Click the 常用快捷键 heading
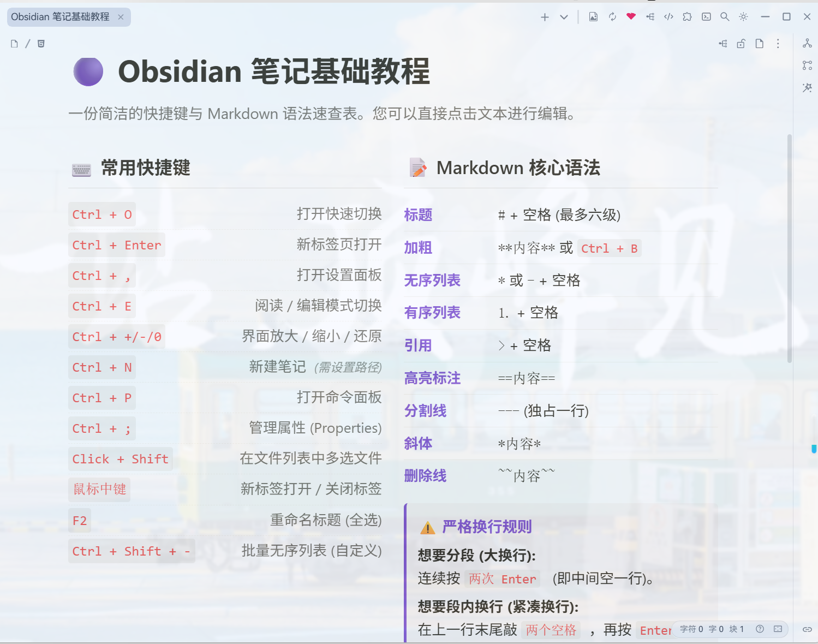This screenshot has width=818, height=644. coord(146,168)
